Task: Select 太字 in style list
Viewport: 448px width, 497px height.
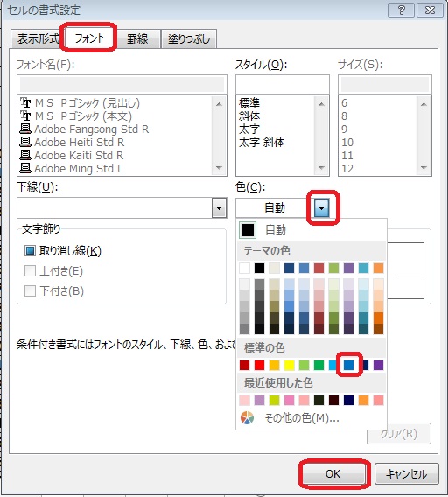Action: tap(249, 129)
